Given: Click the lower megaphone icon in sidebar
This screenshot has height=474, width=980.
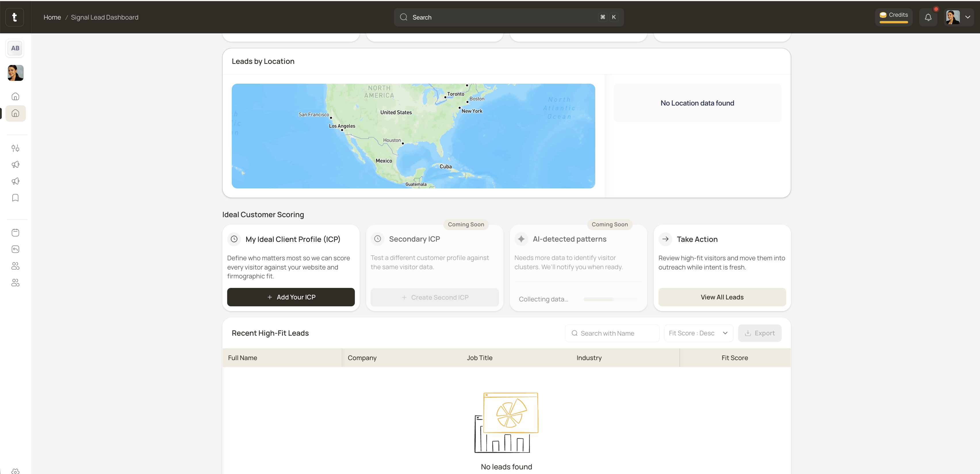Looking at the screenshot, I should point(16,181).
